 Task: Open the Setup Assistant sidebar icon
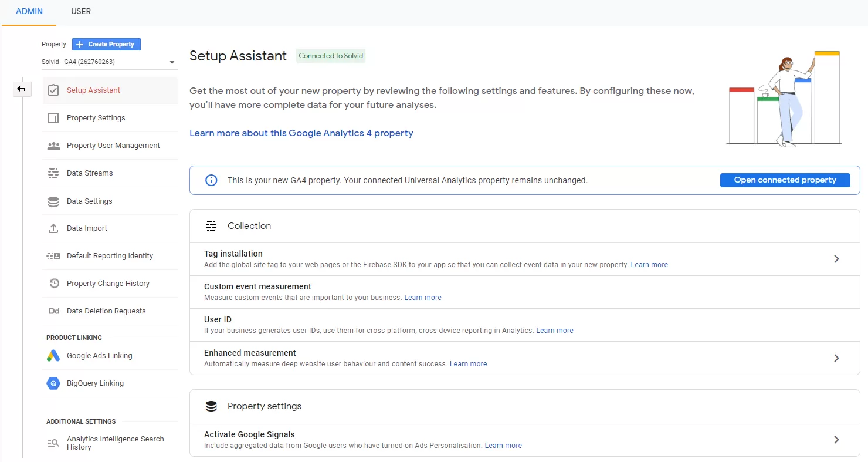53,90
